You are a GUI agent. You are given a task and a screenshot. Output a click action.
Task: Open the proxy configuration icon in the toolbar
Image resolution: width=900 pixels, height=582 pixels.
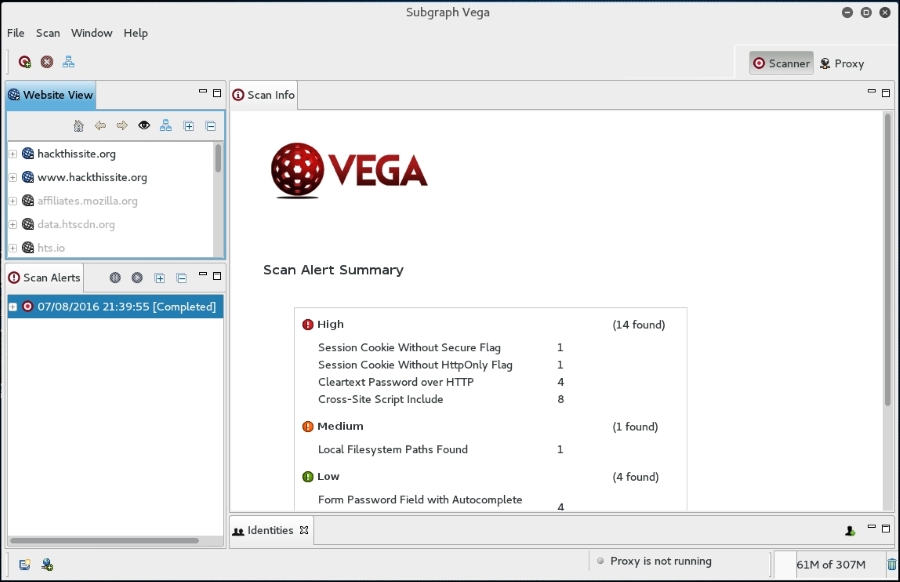point(68,61)
